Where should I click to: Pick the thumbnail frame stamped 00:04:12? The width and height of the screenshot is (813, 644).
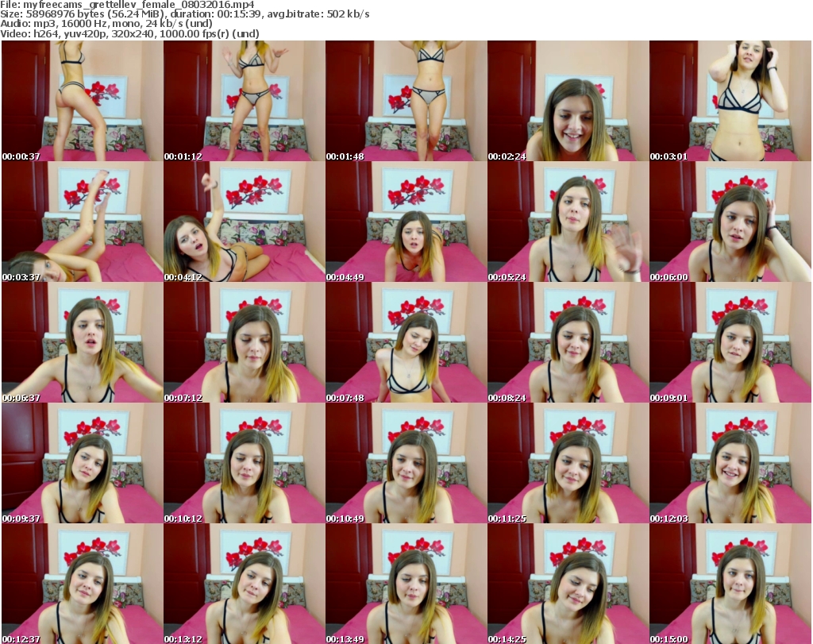(245, 222)
